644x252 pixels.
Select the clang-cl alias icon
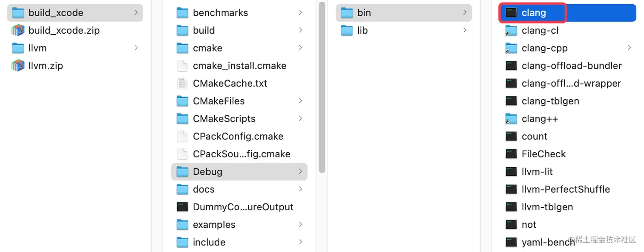[x=511, y=31]
